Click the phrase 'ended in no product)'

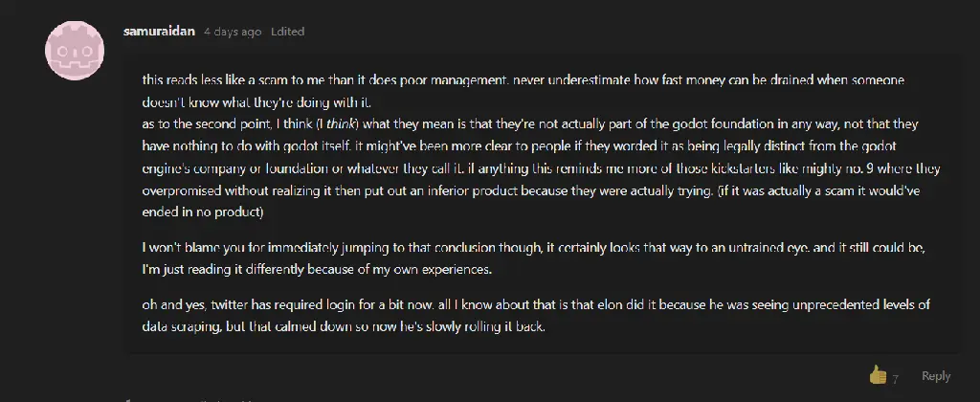pos(203,212)
